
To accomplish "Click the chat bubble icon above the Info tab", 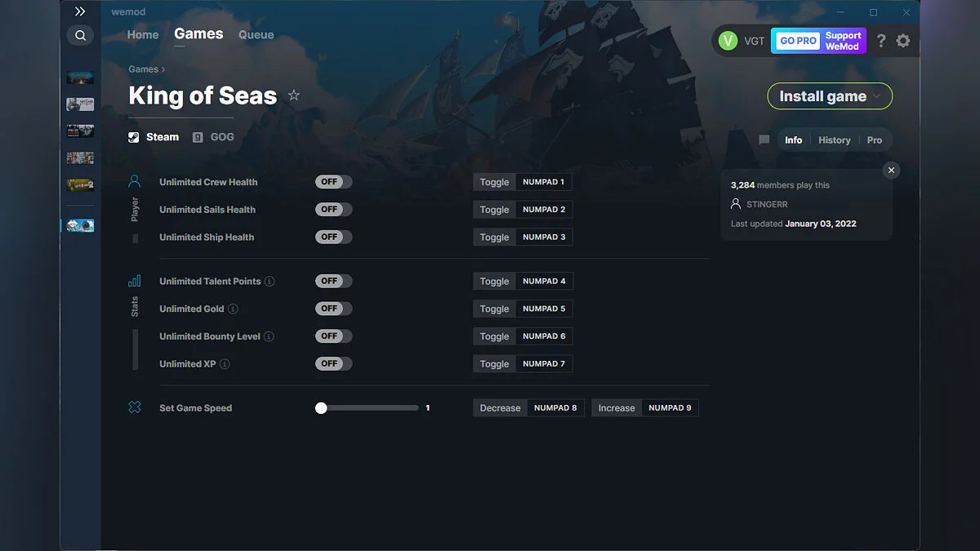I will point(764,140).
